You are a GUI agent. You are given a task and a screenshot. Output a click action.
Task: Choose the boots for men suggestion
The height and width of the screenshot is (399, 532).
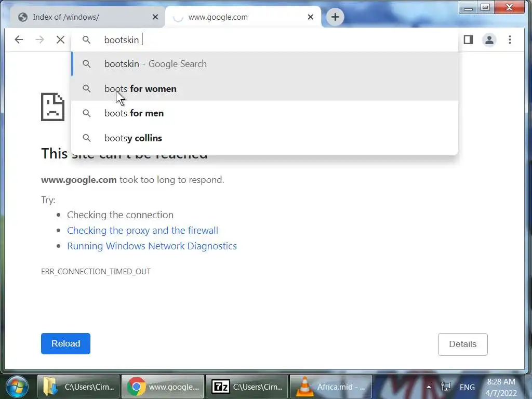click(x=264, y=113)
